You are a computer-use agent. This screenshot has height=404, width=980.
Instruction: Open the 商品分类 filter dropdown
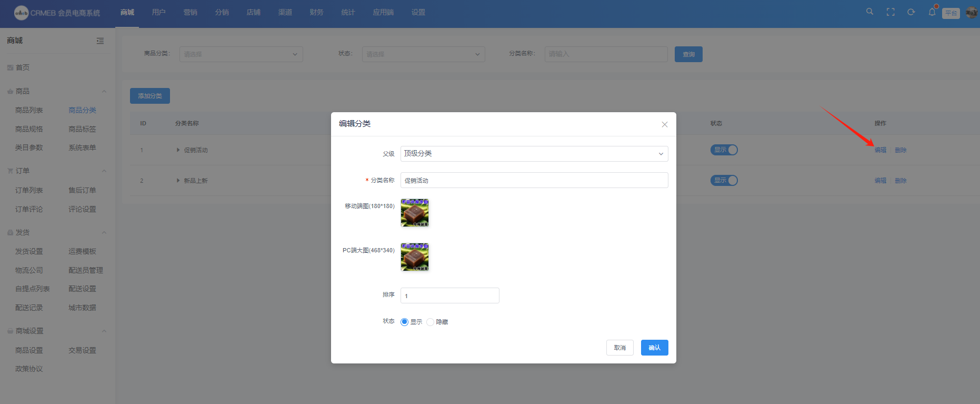pyautogui.click(x=241, y=54)
